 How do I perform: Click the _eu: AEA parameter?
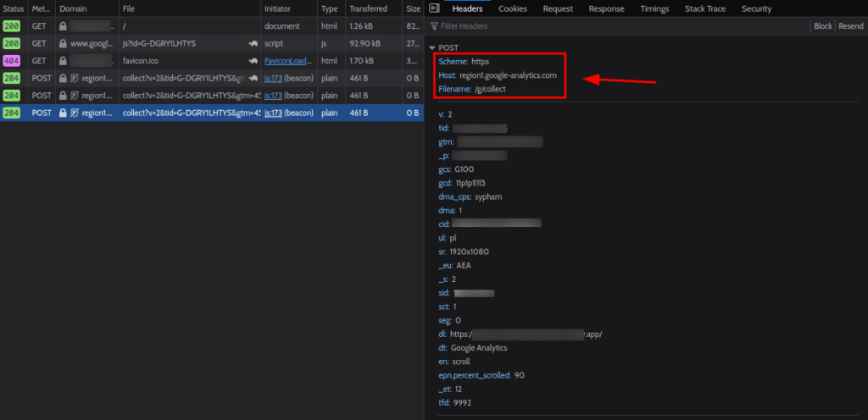pyautogui.click(x=454, y=265)
